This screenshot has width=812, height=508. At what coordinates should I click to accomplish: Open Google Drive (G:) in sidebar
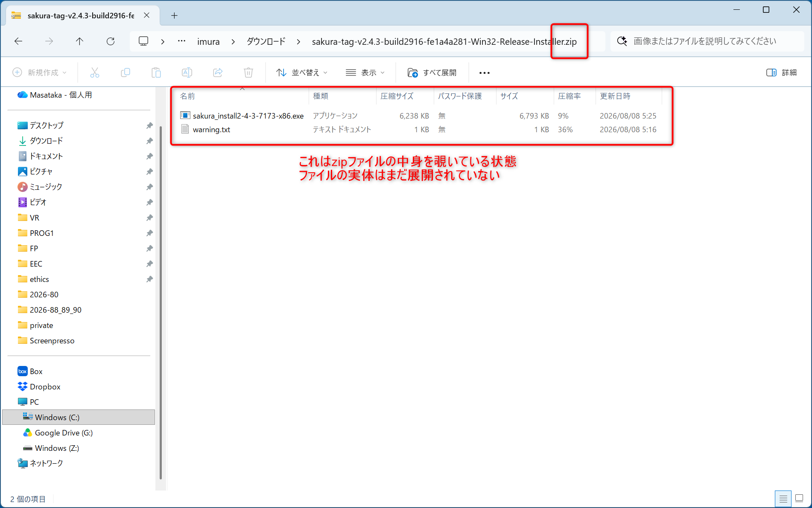click(64, 433)
